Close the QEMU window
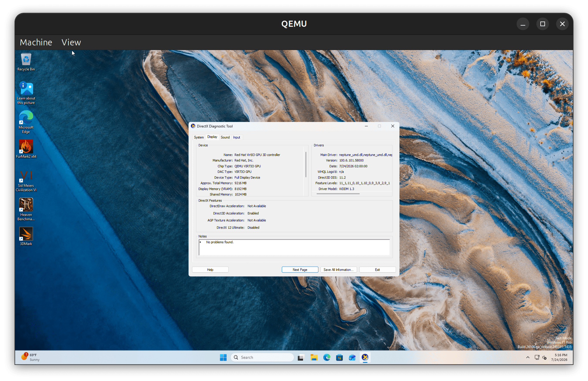 coord(562,24)
